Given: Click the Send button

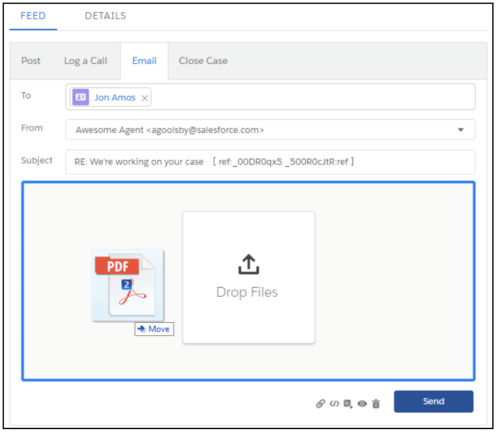Looking at the screenshot, I should point(433,401).
